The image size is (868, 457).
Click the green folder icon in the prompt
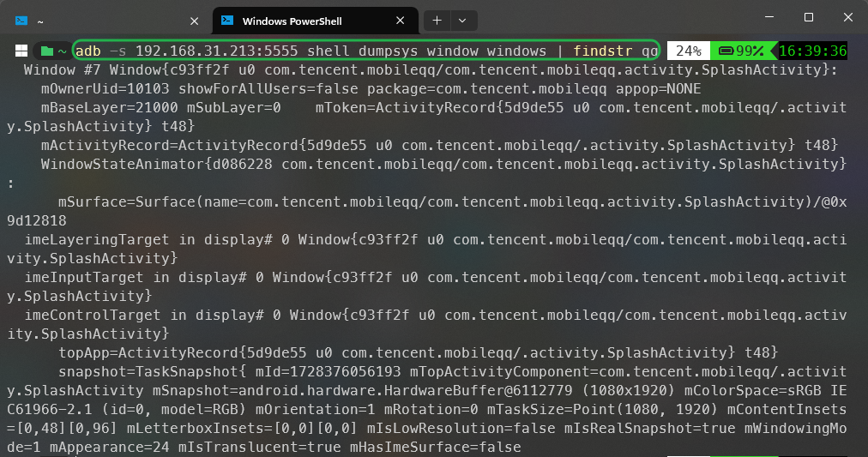[47, 51]
